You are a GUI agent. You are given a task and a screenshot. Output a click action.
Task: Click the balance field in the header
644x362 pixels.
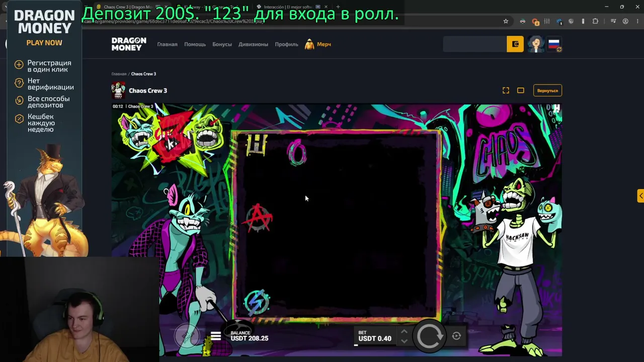pos(475,44)
